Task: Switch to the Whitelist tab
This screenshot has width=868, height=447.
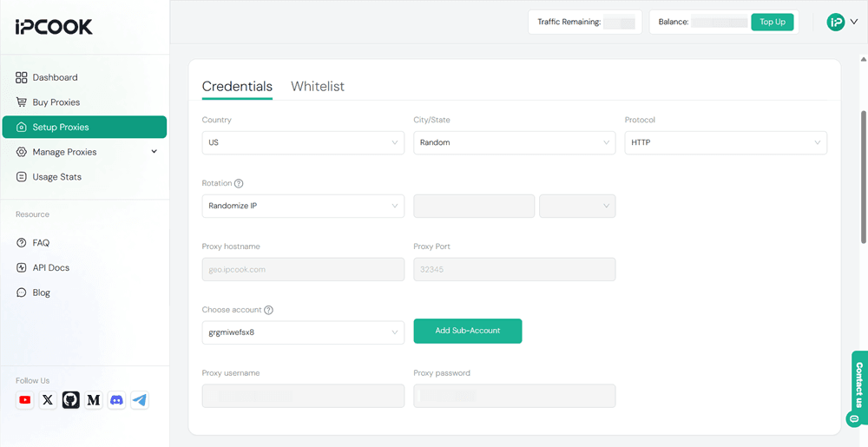Action: 317,87
